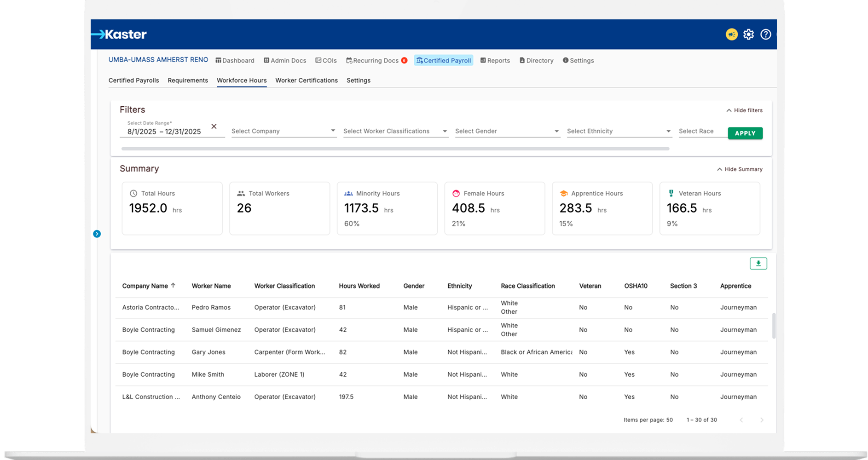The height and width of the screenshot is (460, 868).
Task: Collapse the section with Hide Summary
Action: click(x=740, y=169)
